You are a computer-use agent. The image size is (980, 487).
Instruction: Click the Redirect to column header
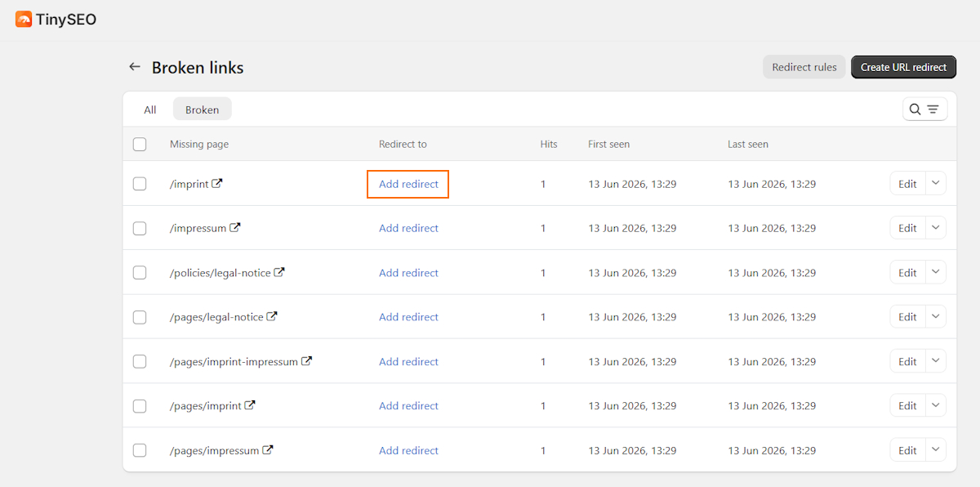[x=403, y=144]
